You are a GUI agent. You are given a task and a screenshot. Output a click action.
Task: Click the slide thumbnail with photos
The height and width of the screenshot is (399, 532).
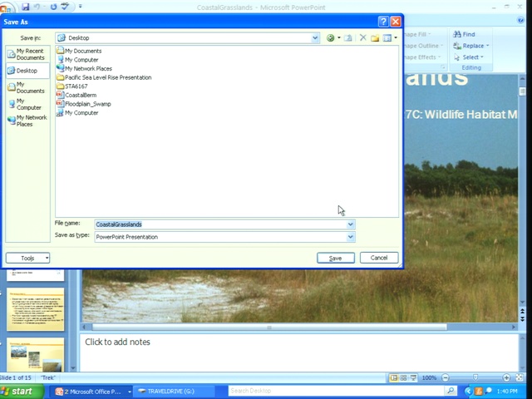35,355
